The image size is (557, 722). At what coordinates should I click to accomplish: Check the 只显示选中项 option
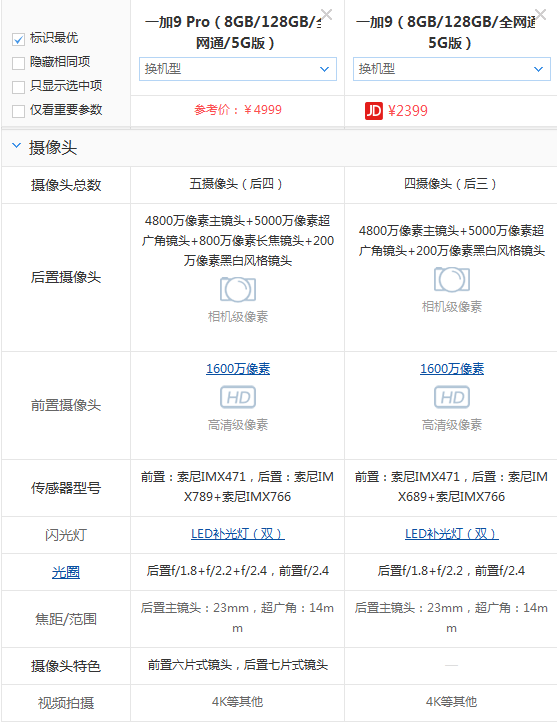point(18,87)
